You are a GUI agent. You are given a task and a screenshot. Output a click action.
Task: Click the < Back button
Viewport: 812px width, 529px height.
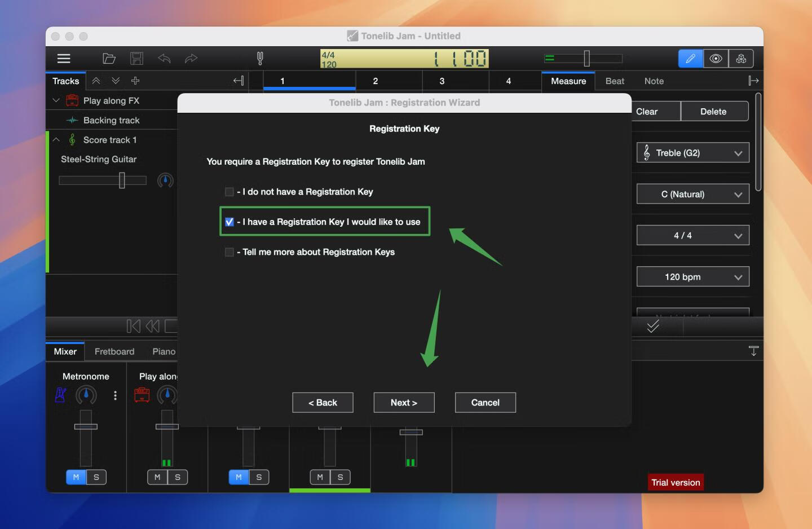[x=323, y=403]
